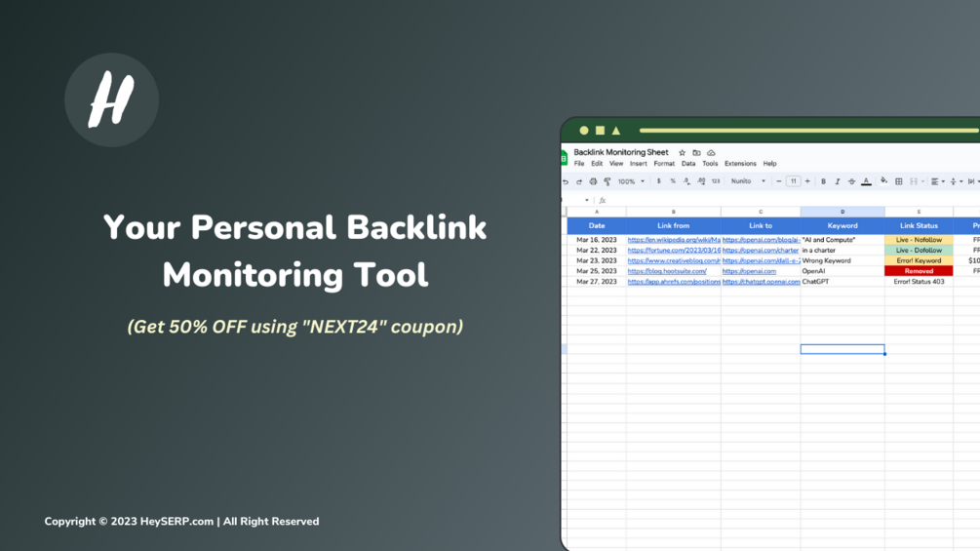Click the Link Status header cell

point(919,225)
